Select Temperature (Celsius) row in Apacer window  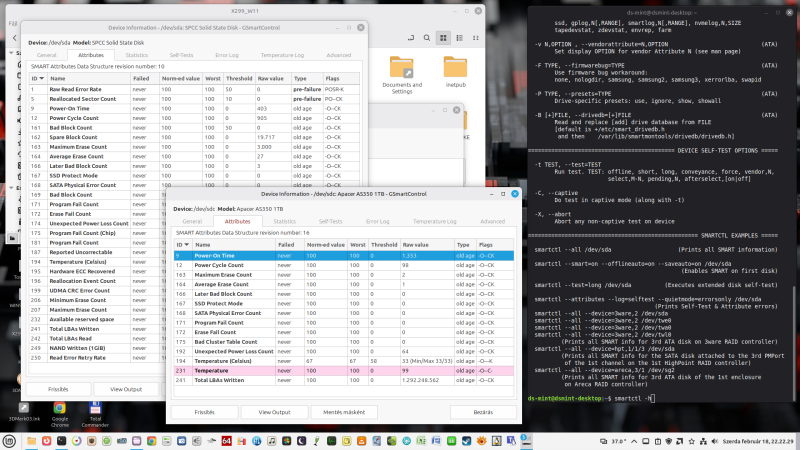coord(343,361)
